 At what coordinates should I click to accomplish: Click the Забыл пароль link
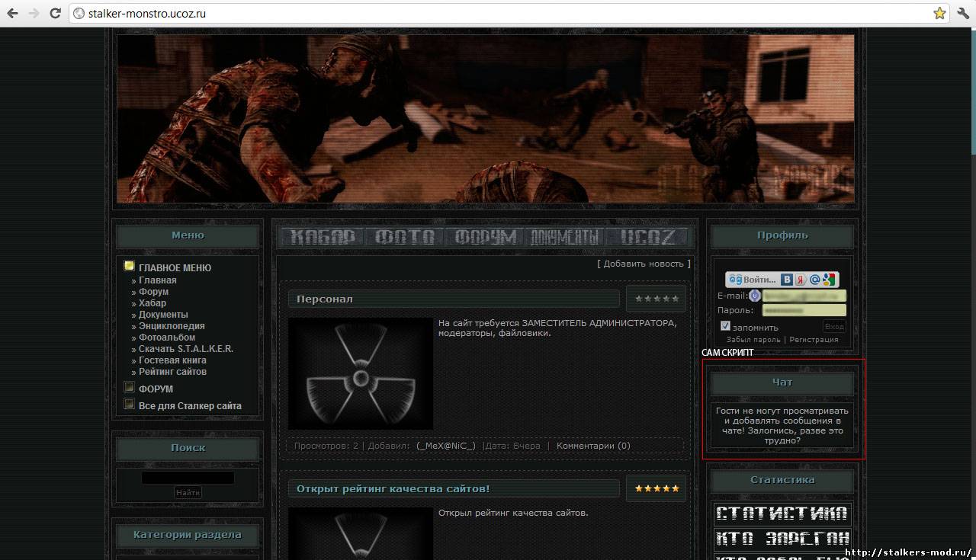pyautogui.click(x=753, y=340)
